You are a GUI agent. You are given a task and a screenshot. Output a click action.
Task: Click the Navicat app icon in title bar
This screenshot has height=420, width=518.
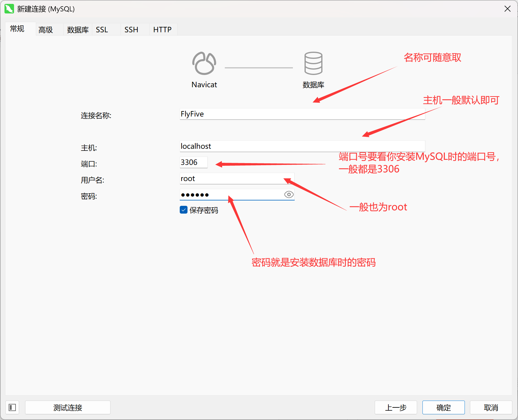9,9
